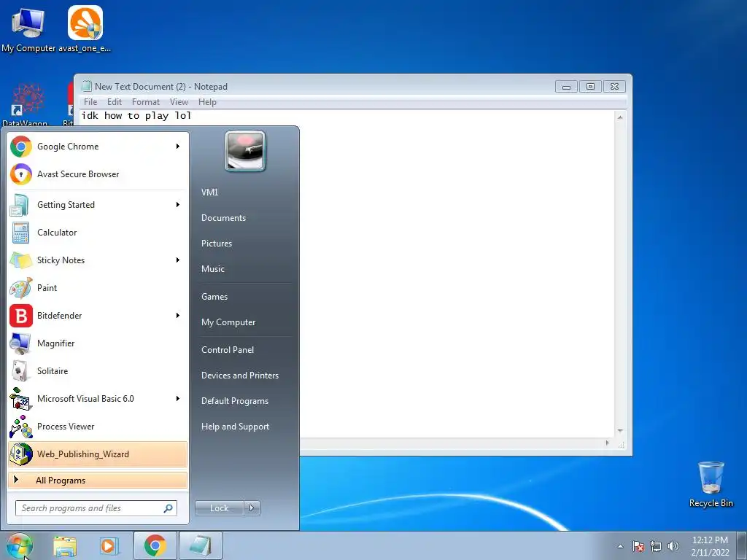Open Pictures library link
The height and width of the screenshot is (560, 747).
click(x=217, y=244)
